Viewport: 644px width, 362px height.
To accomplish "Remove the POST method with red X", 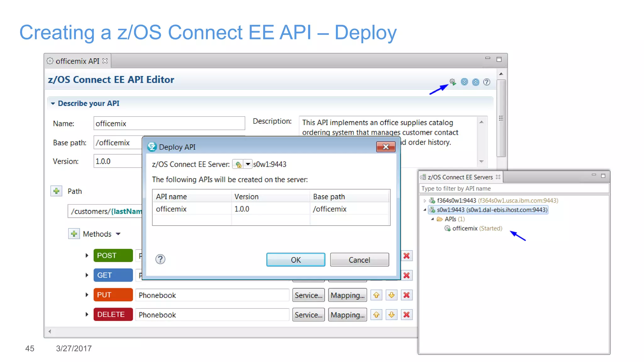I will point(407,256).
